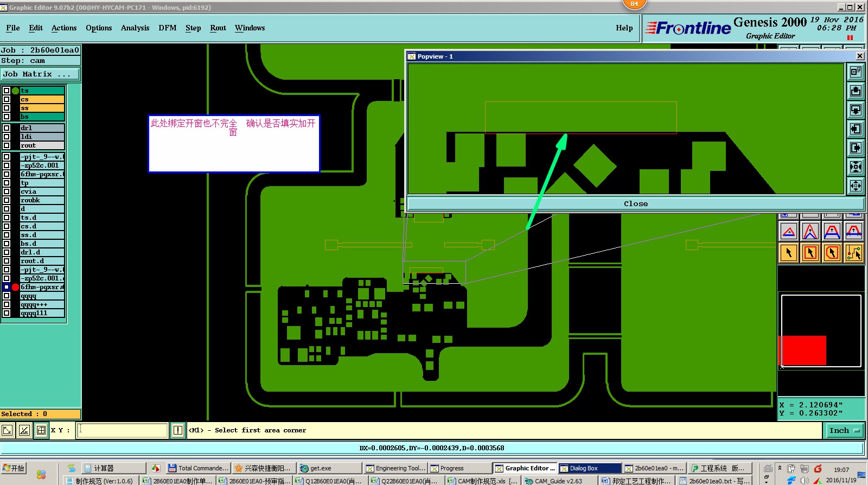Select the qqqq+++ layer name
Image resolution: width=868 pixels, height=485 pixels.
pyautogui.click(x=42, y=304)
